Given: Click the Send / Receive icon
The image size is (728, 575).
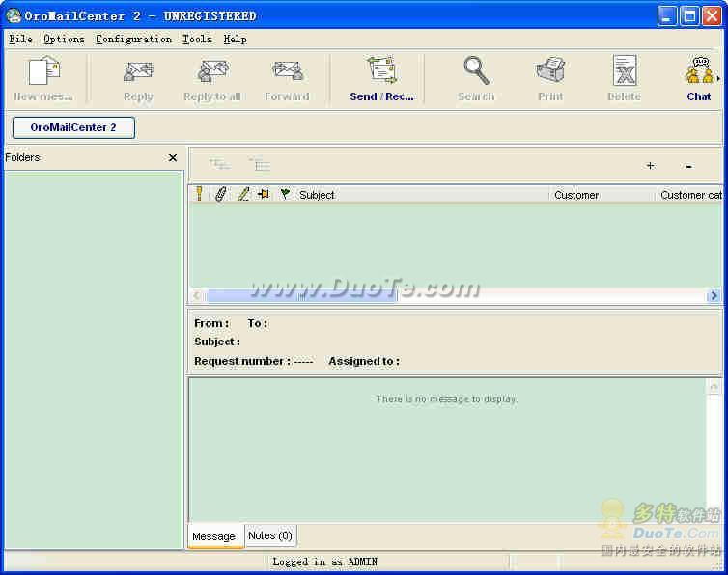Looking at the screenshot, I should point(381,69).
